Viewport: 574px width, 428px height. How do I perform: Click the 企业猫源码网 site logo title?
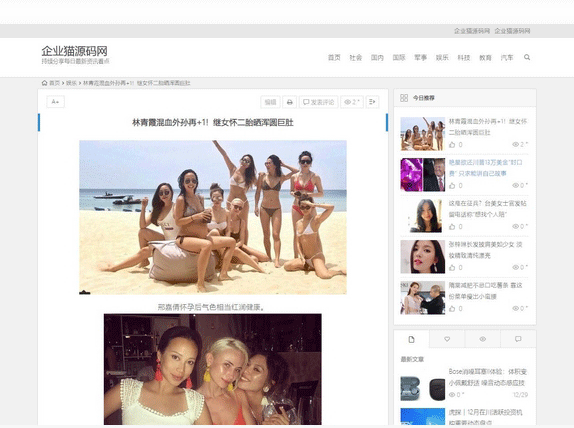pyautogui.click(x=74, y=51)
